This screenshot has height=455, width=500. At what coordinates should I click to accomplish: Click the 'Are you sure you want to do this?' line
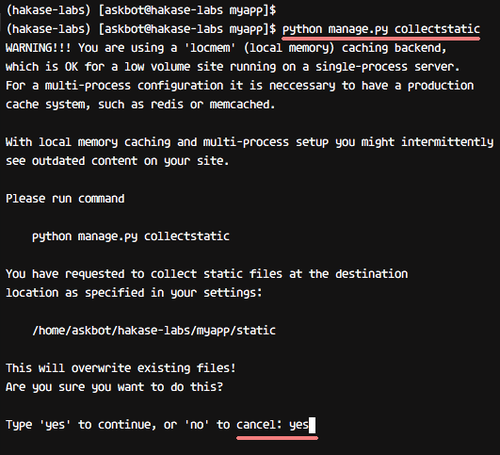pyautogui.click(x=114, y=387)
